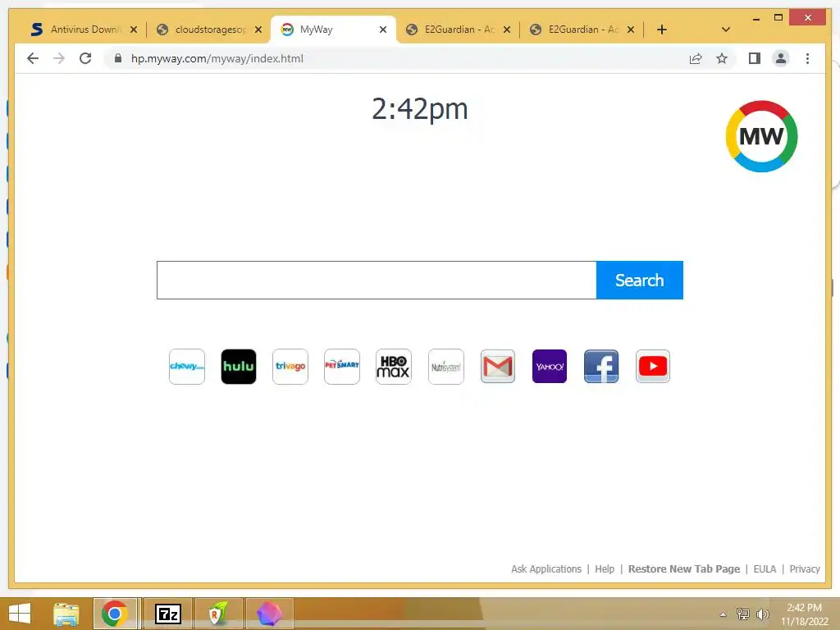Screen dimensions: 840x630
Task: Go forward with the forward arrow
Action: tap(59, 58)
